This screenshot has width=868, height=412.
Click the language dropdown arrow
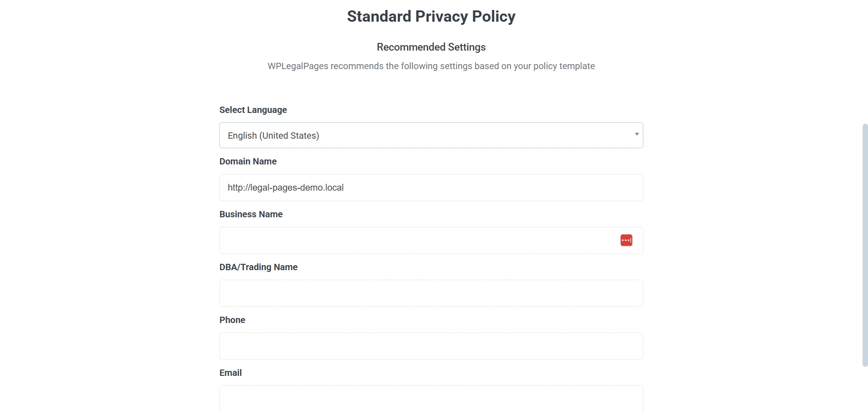click(x=637, y=134)
